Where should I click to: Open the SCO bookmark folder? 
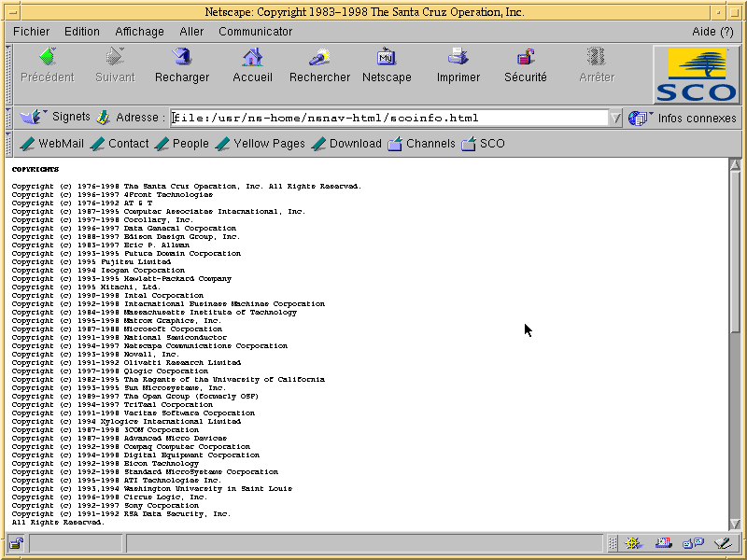(483, 144)
